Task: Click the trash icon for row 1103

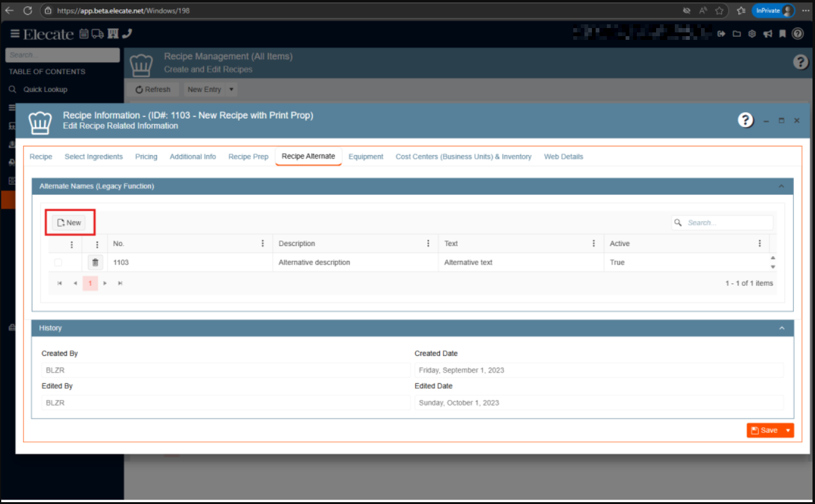Action: tap(95, 262)
